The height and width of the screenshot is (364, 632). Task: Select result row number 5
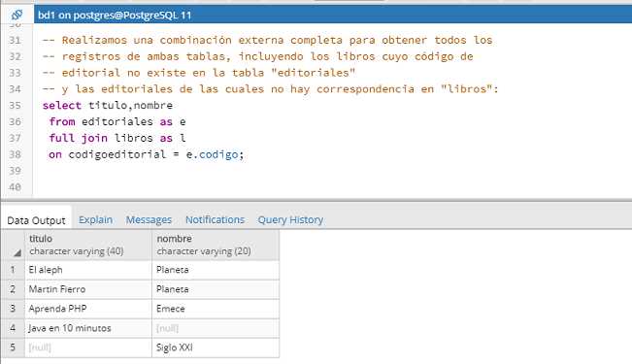point(13,347)
